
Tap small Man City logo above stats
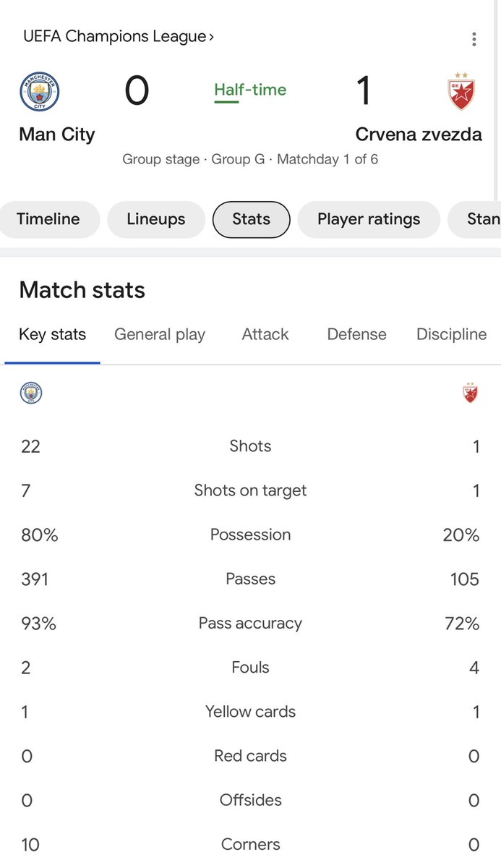[31, 393]
